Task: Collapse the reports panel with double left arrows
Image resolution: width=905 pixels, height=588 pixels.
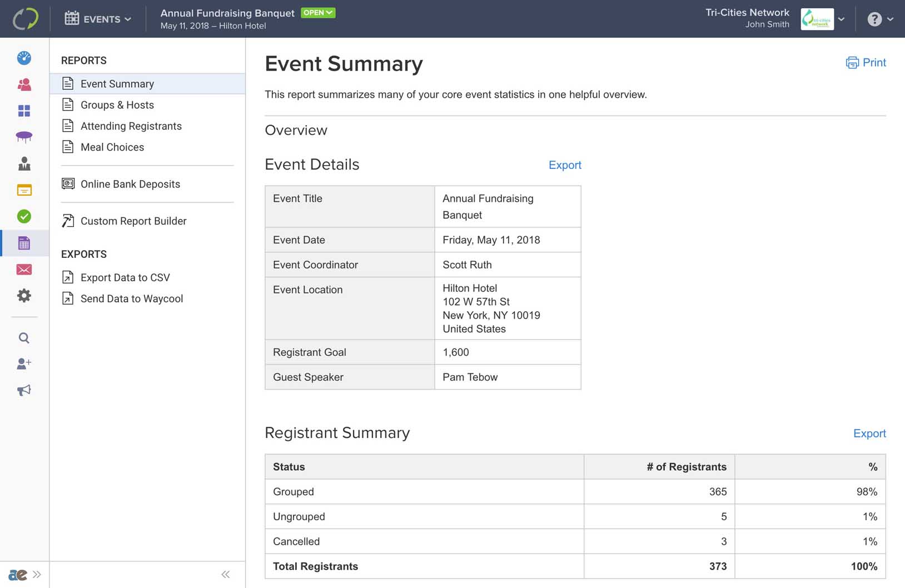Action: (x=225, y=575)
